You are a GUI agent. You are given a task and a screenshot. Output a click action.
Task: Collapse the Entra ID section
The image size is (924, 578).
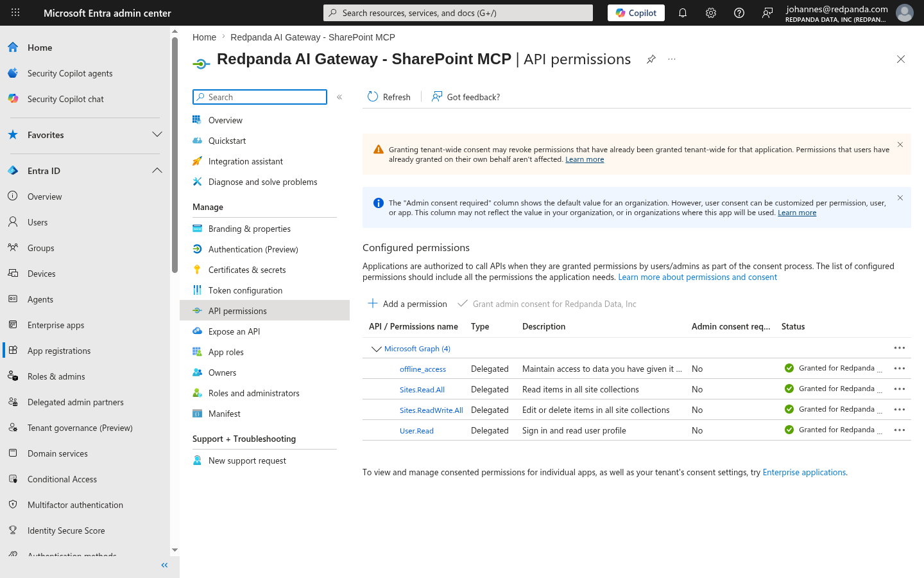[x=157, y=171]
